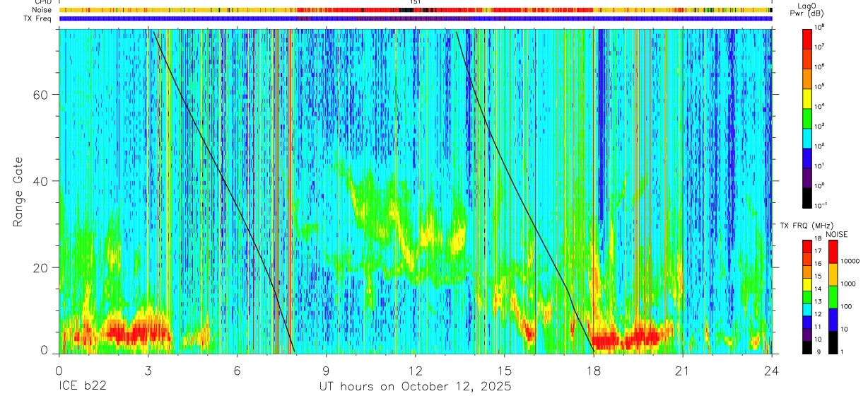Click the 151 value above the Noise strip
The width and height of the screenshot is (868, 401).
[x=415, y=3]
